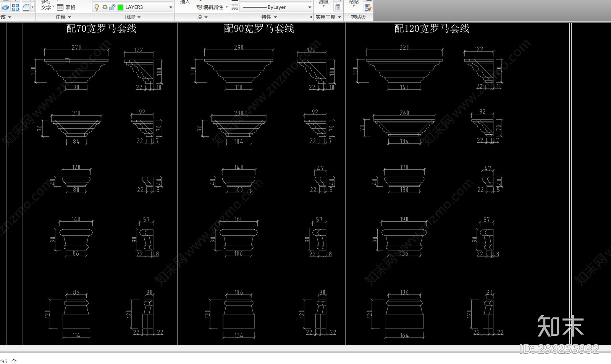The height and width of the screenshot is (364, 611).
Task: Click the 210 dimension text
Action: tap(76, 113)
